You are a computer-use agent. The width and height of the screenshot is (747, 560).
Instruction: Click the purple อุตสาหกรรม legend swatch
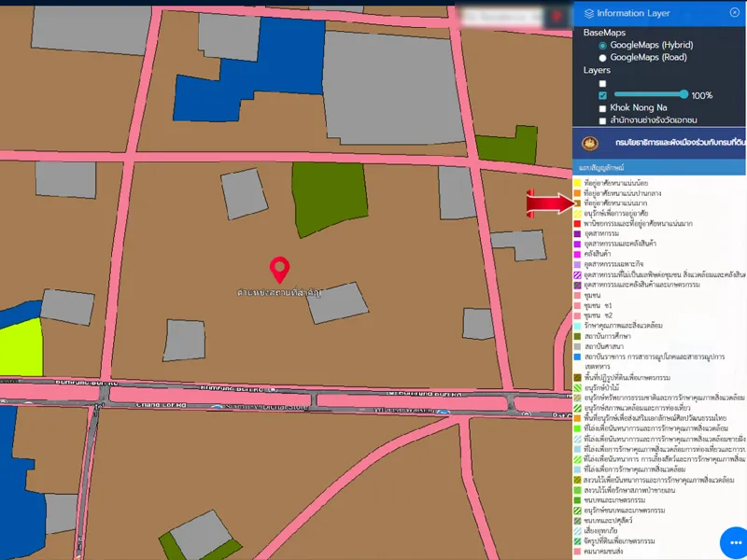(578, 233)
